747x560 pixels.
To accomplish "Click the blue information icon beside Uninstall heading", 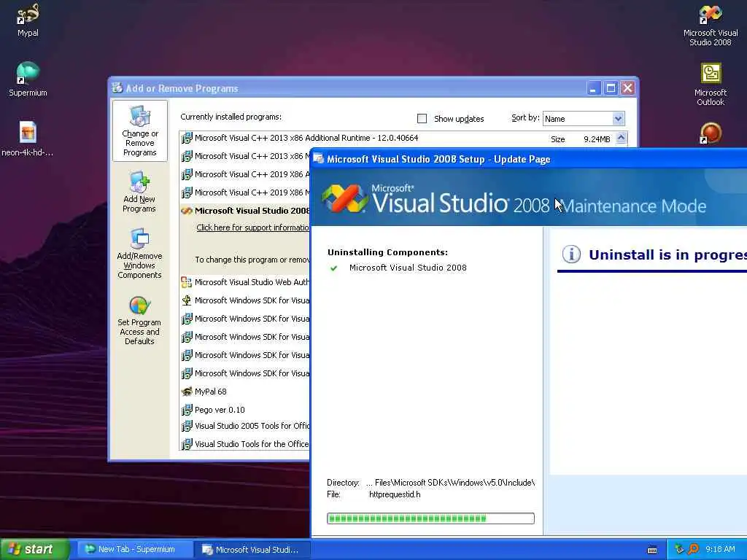I will click(x=571, y=254).
